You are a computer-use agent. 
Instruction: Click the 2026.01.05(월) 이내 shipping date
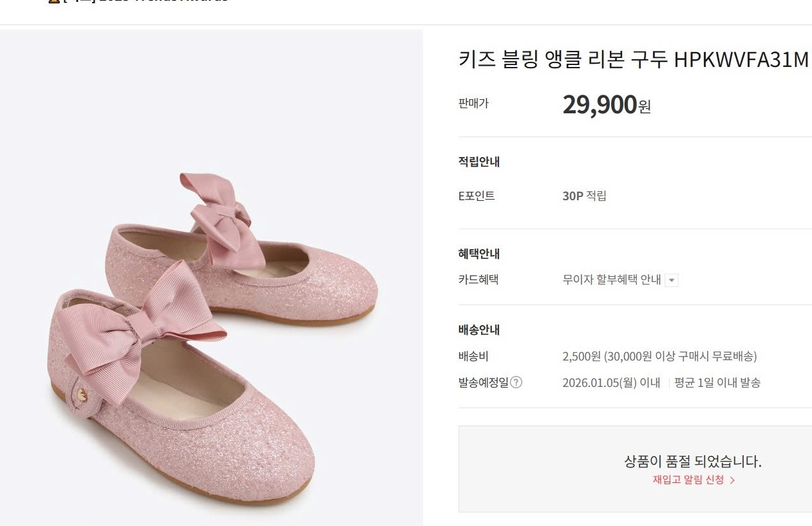(x=611, y=382)
